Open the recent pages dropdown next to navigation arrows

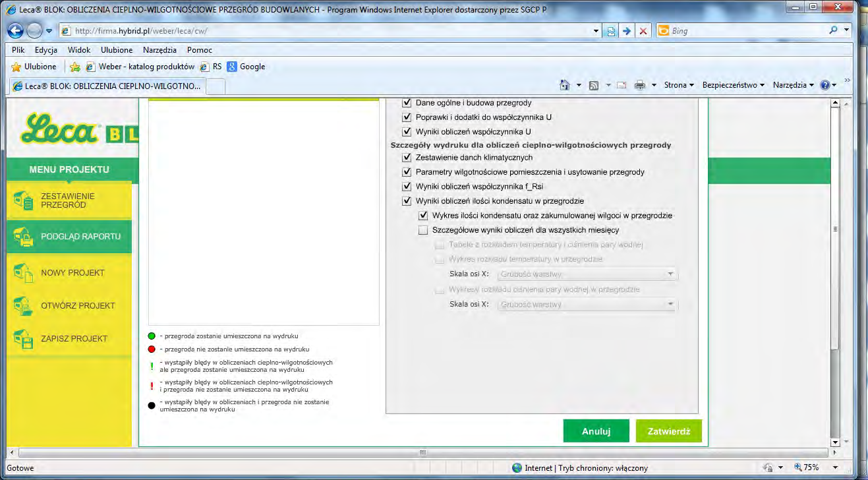(49, 31)
